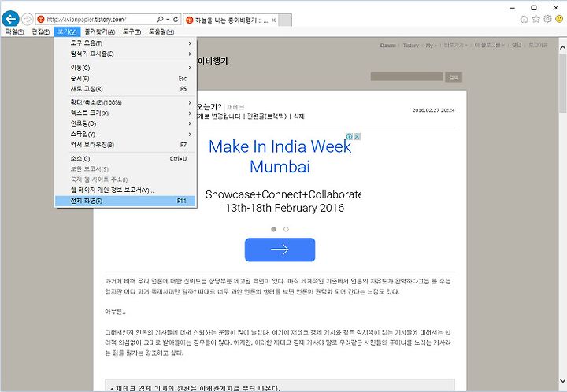The height and width of the screenshot is (392, 567).
Task: Click the greyed forward navigation arrow
Action: (x=28, y=19)
